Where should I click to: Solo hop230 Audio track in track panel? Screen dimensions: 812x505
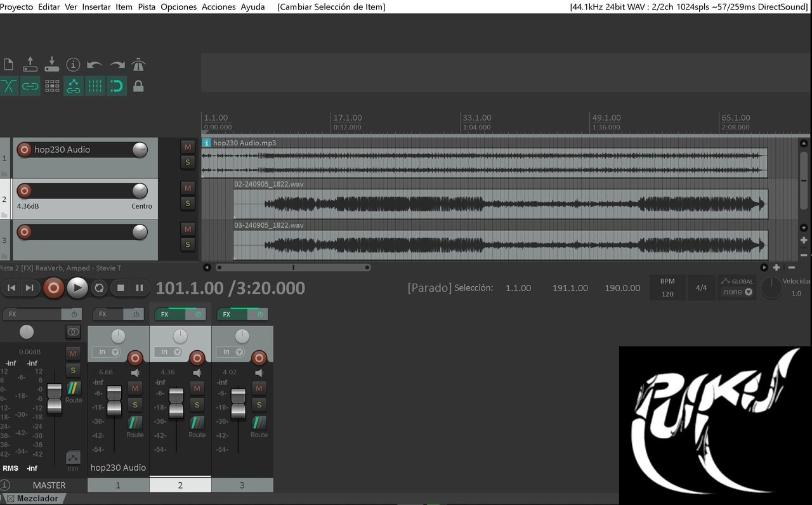187,162
